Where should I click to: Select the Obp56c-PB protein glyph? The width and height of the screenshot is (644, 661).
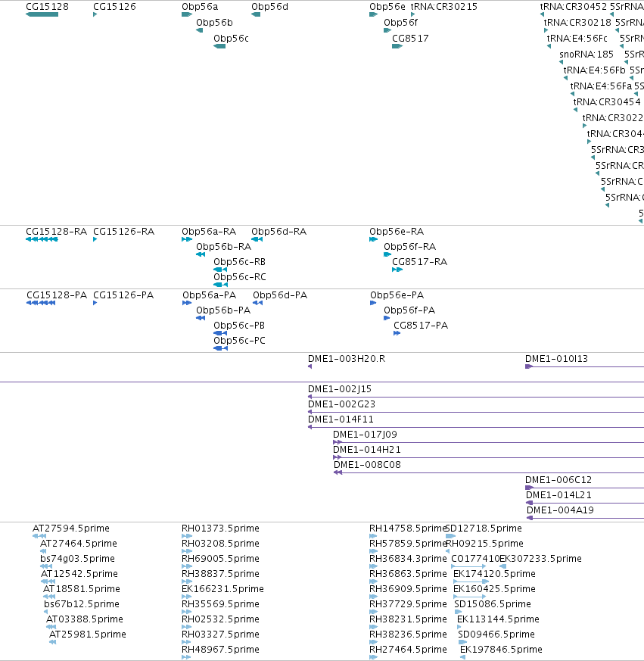(x=220, y=333)
